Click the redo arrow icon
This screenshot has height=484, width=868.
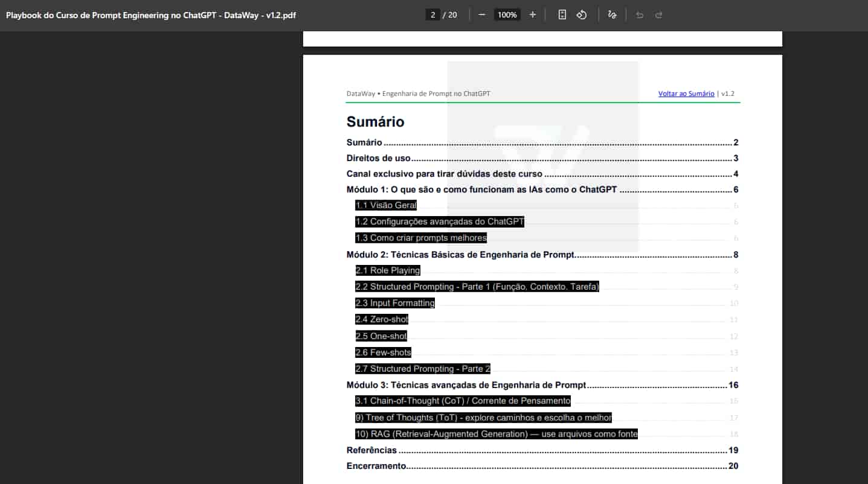pos(658,15)
